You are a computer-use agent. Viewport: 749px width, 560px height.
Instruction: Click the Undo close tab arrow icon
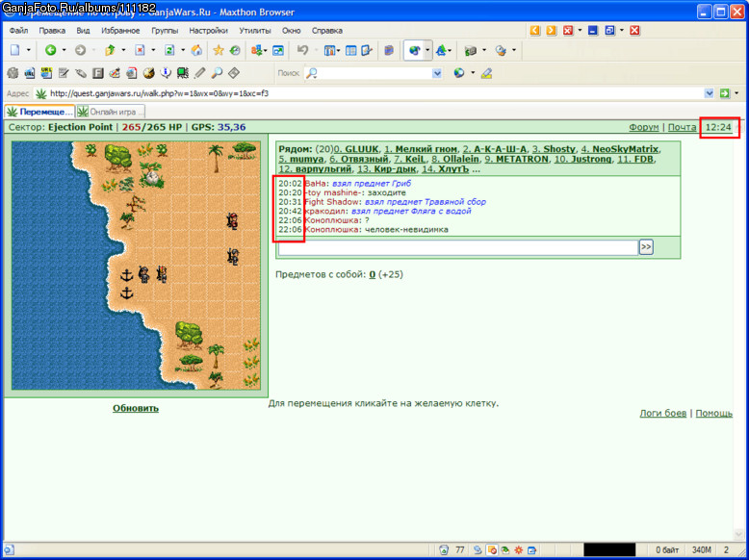point(302,50)
